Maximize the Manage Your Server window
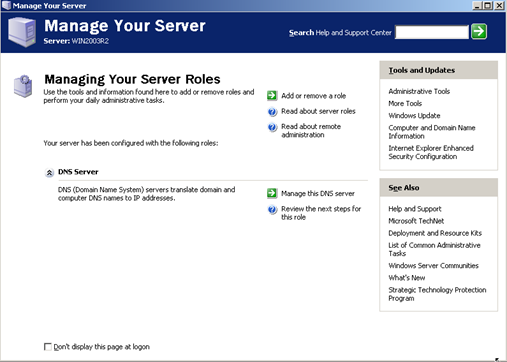 tap(488, 5)
